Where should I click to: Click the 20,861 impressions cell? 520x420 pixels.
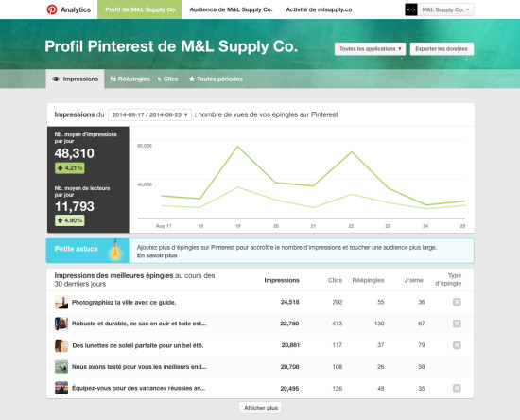point(290,345)
